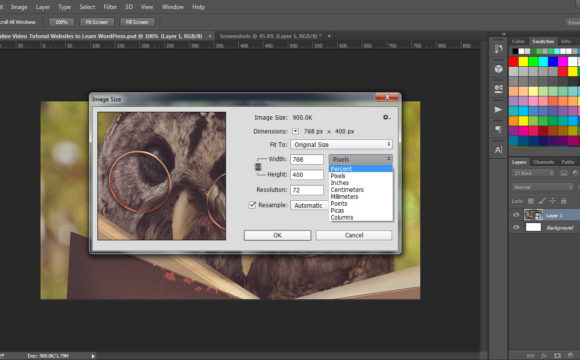Screen dimensions: 580x360
Task: Switch to the Paths tab
Action: 567,162
